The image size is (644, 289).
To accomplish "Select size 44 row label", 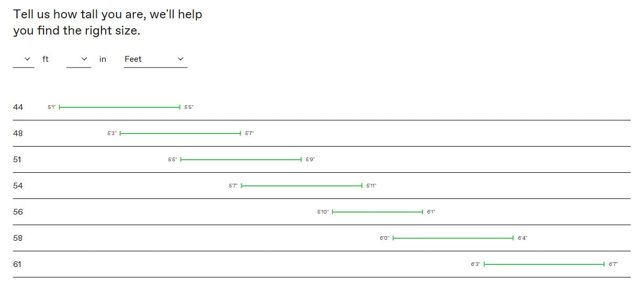I will click(18, 107).
